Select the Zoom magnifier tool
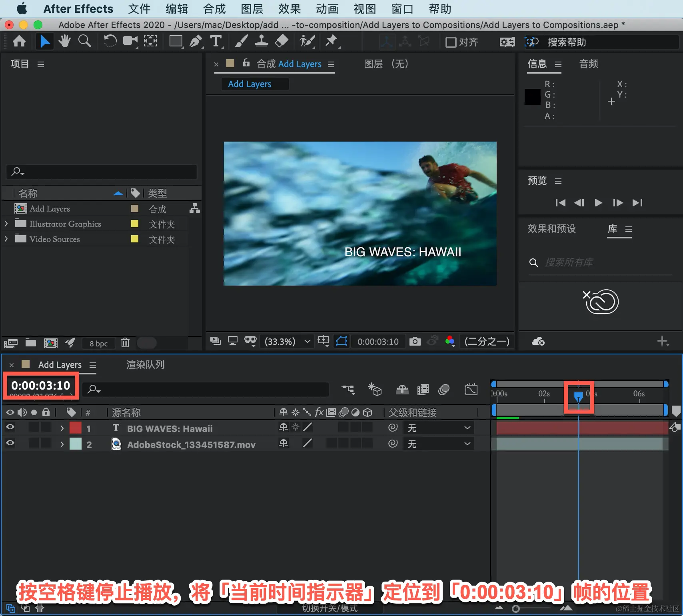The width and height of the screenshot is (683, 616). [84, 41]
